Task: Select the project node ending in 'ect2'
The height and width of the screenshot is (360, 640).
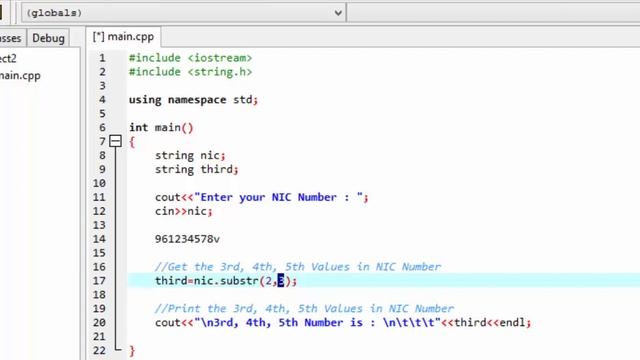Action: pyautogui.click(x=8, y=58)
